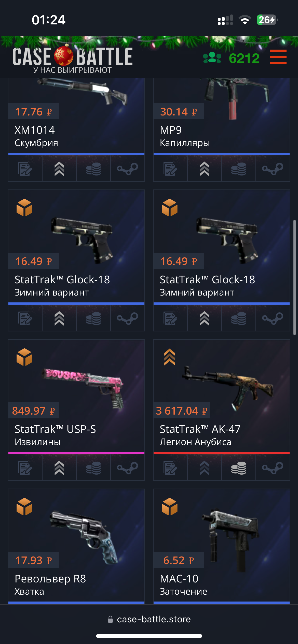This screenshot has width=298, height=644.
Task: Click contract icon under StatTrak USP-S Извилины
Action: [x=25, y=468]
